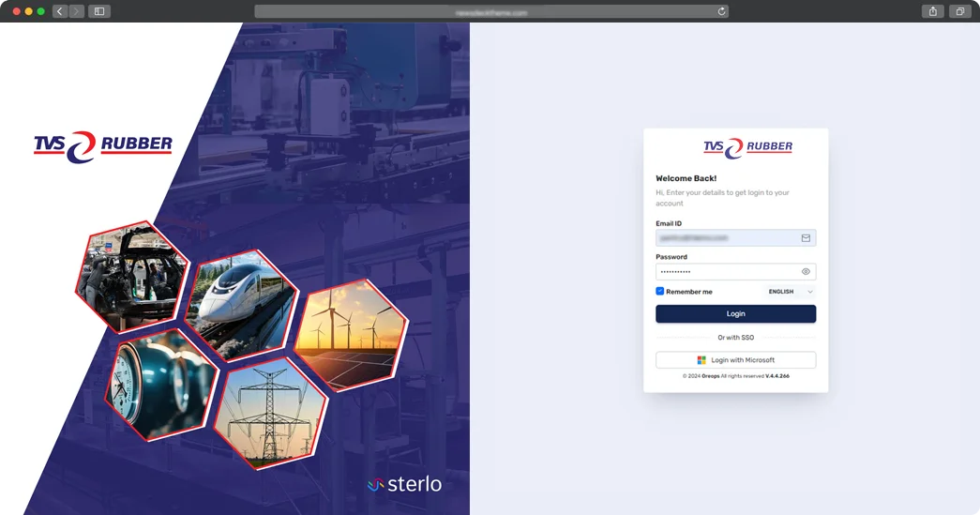
Task: Click the TVS Rubber logo in login card
Action: click(x=747, y=147)
